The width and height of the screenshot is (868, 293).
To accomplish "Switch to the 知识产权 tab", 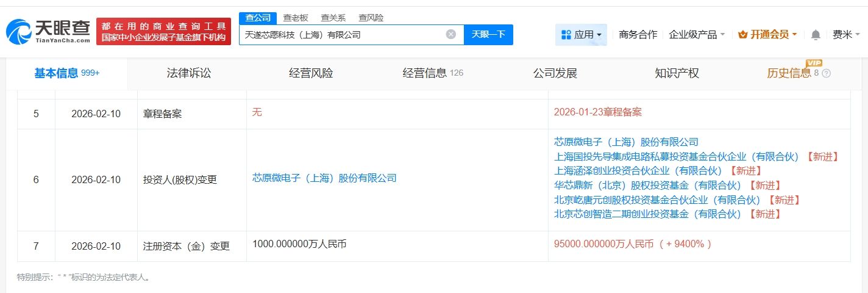I will (677, 73).
